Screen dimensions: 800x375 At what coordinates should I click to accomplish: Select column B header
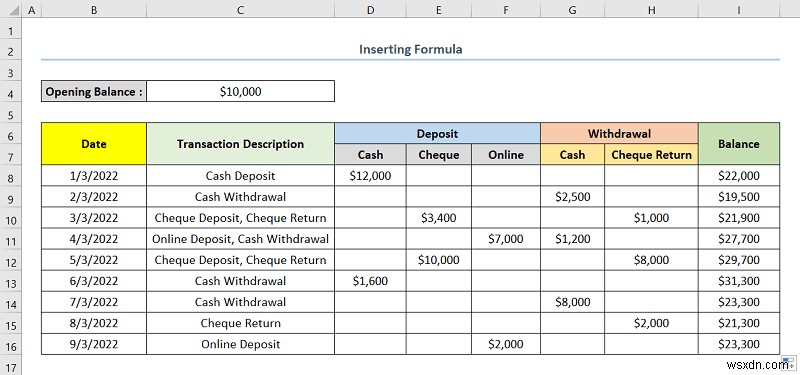(94, 10)
